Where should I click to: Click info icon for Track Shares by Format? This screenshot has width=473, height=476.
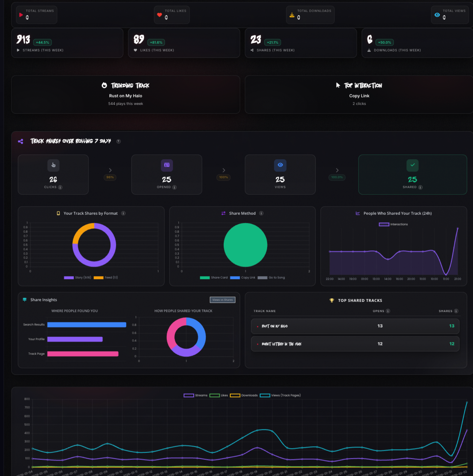[123, 213]
